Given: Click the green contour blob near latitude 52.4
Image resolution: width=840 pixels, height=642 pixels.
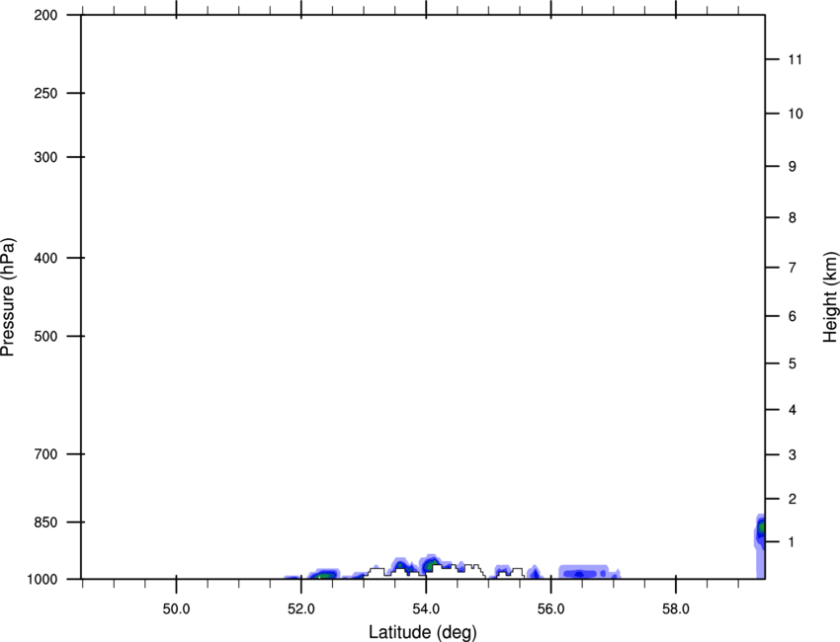Looking at the screenshot, I should (x=323, y=575).
